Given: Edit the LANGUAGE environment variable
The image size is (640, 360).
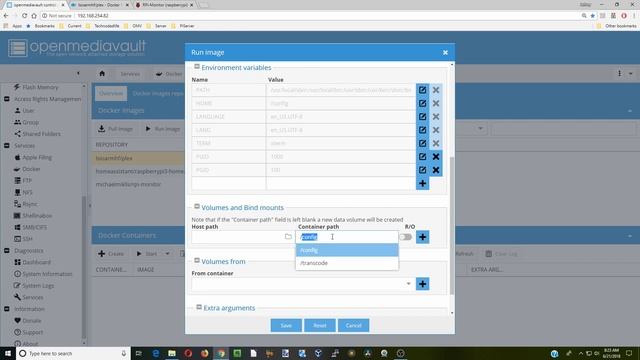Looking at the screenshot, I should point(422,117).
